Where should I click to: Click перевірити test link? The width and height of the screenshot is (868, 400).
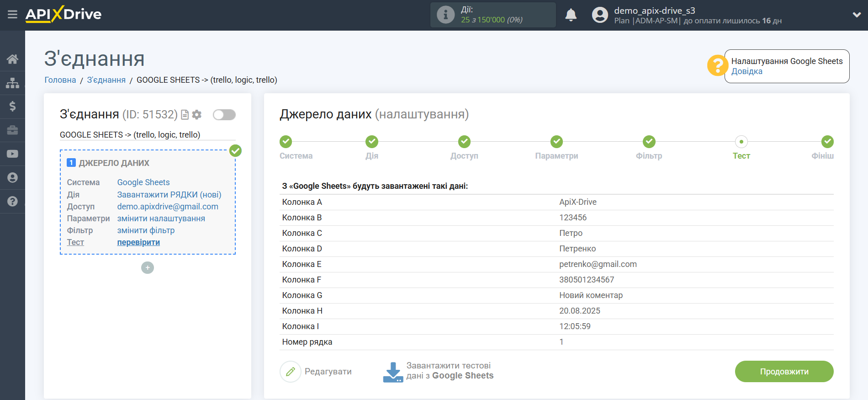click(x=138, y=242)
